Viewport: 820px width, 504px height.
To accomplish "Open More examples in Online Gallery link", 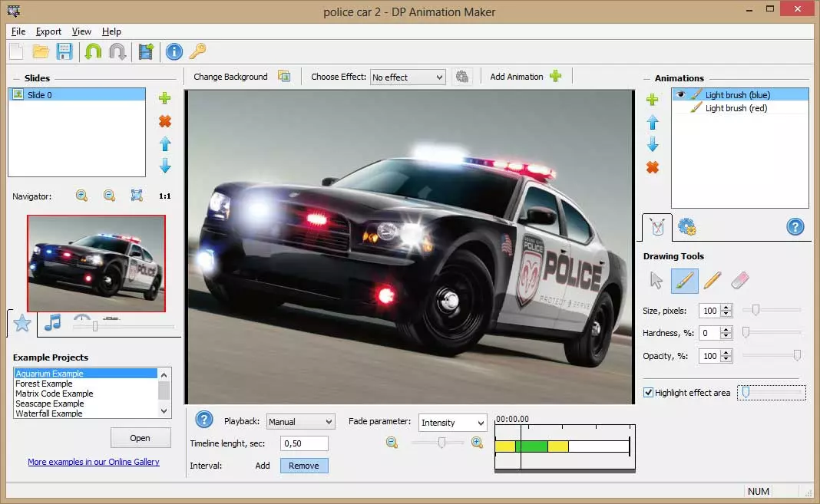I will tap(94, 462).
